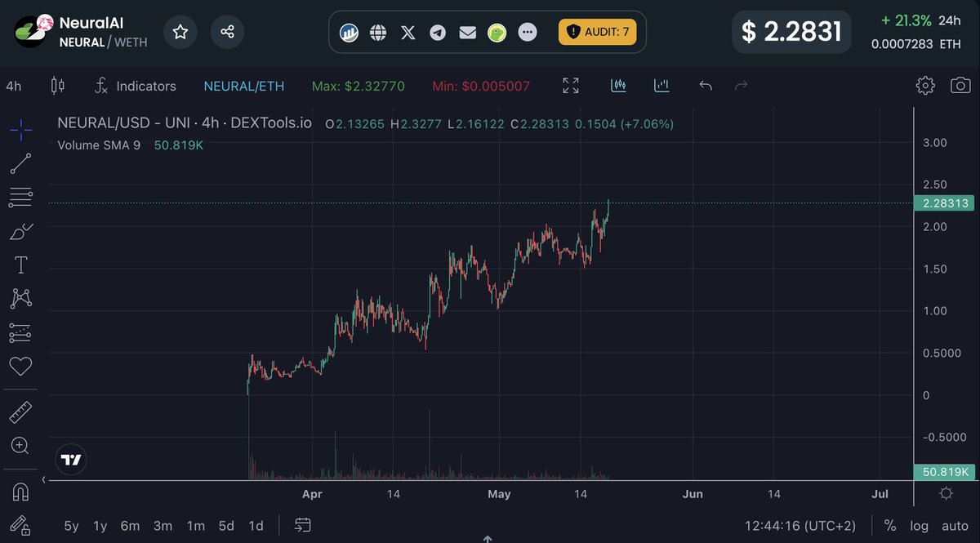Select the chart patterns tool
Viewport: 980px width, 543px height.
pos(21,299)
